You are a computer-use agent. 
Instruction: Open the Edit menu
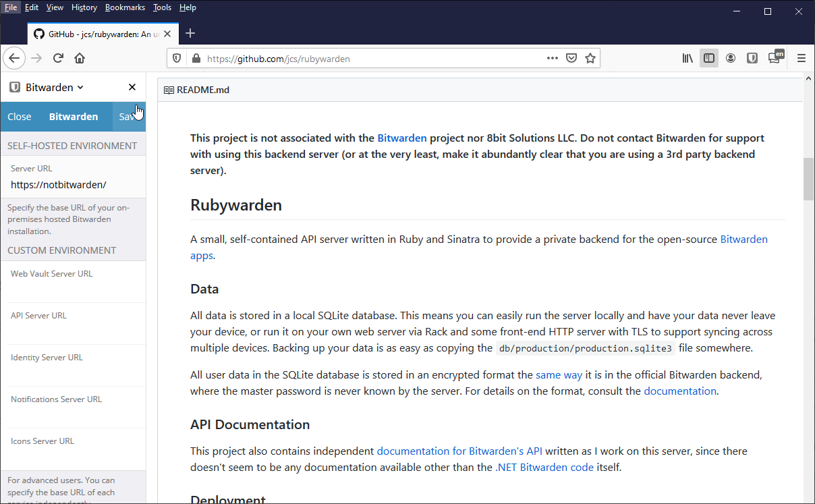click(x=32, y=7)
